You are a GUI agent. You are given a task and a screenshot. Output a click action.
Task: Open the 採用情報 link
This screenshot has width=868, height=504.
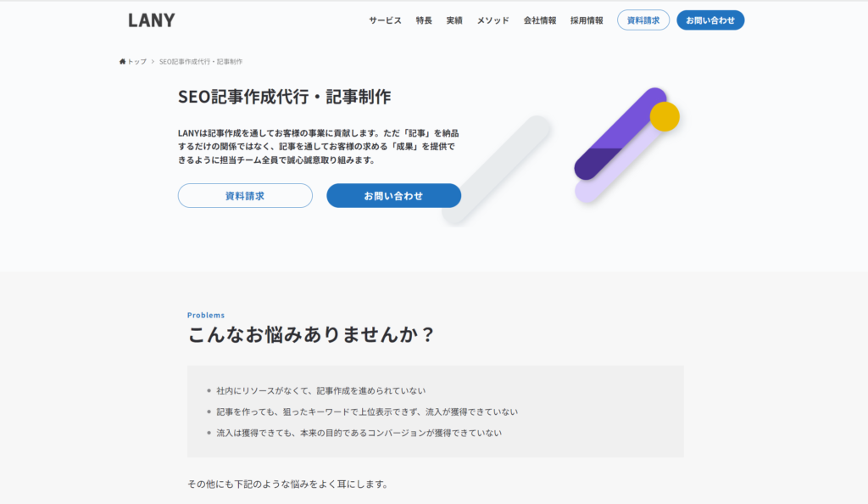(587, 20)
